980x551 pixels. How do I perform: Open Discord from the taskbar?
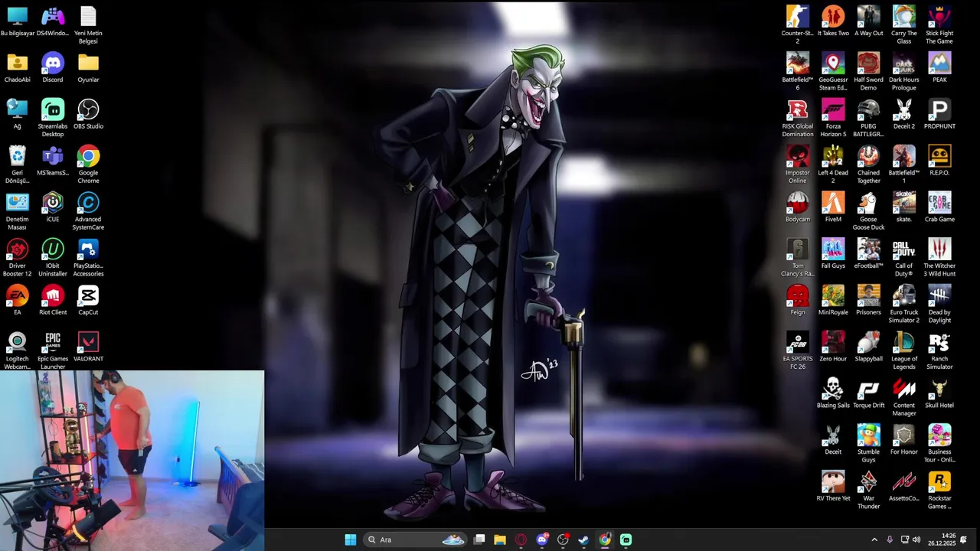pos(542,540)
